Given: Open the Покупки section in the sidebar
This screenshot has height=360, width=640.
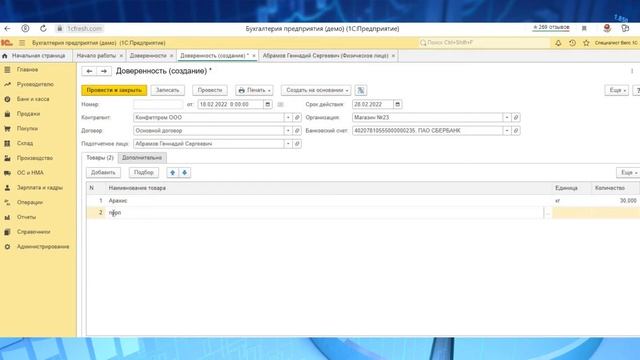Looking at the screenshot, I should (27, 129).
